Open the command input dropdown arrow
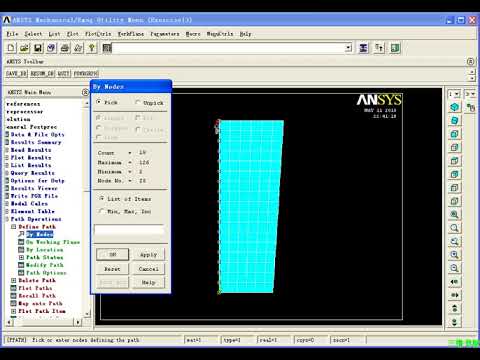 point(348,48)
